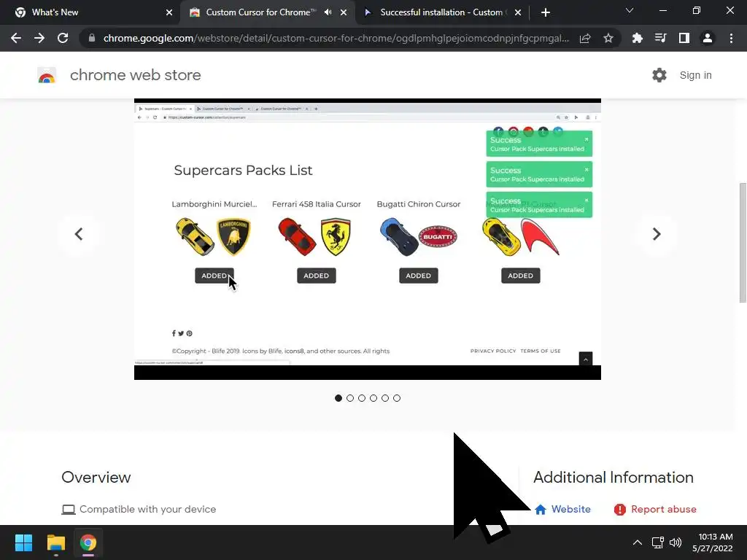The width and height of the screenshot is (747, 560).
Task: Click the Supercars screenshot preview image
Action: [x=368, y=239]
